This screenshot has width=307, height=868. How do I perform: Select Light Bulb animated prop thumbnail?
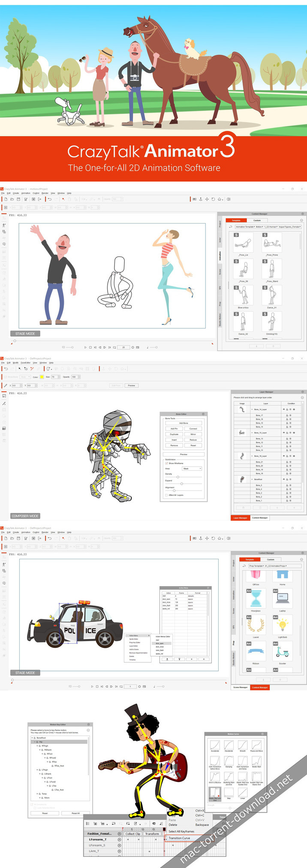point(283,625)
